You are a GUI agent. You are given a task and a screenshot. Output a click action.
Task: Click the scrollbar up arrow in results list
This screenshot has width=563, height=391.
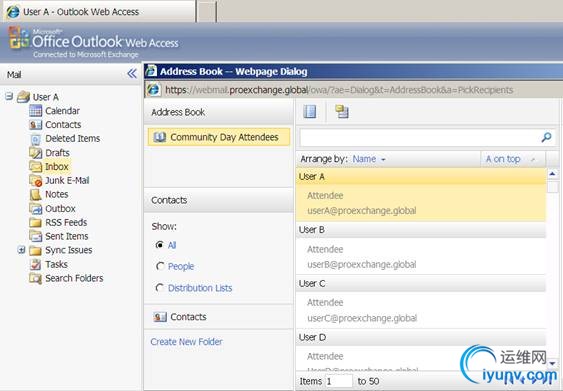pos(552,174)
